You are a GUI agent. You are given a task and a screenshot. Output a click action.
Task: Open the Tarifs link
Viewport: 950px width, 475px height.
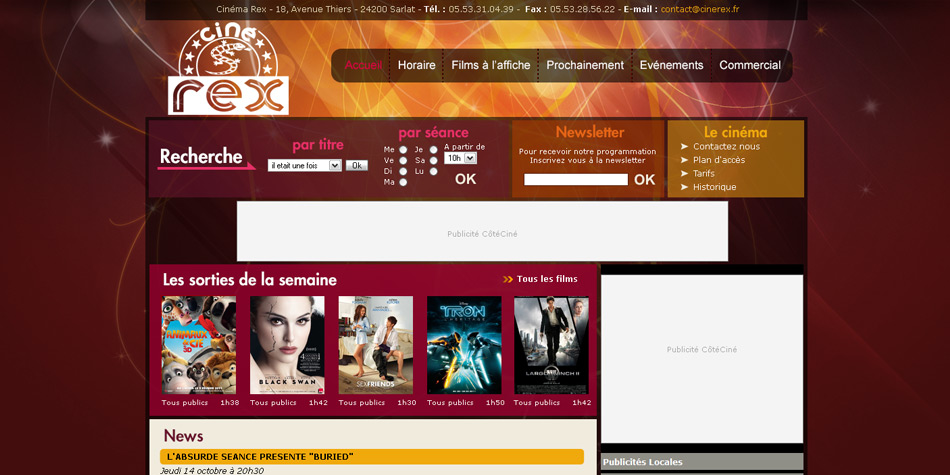[704, 173]
